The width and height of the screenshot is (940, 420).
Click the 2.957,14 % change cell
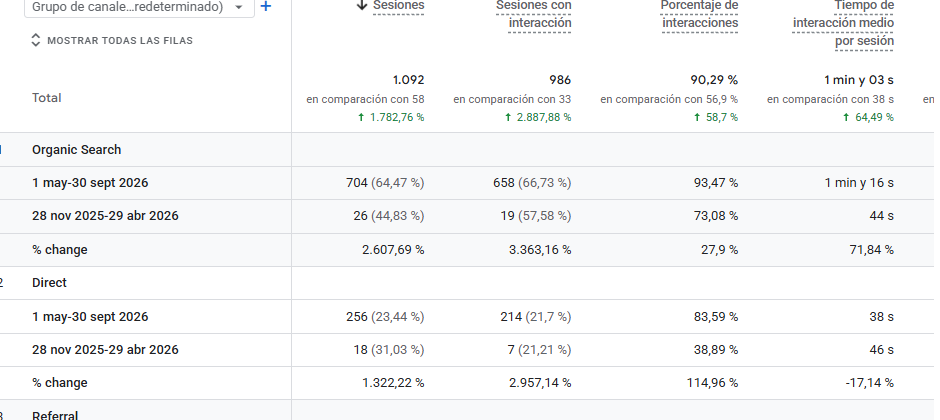[x=540, y=383]
